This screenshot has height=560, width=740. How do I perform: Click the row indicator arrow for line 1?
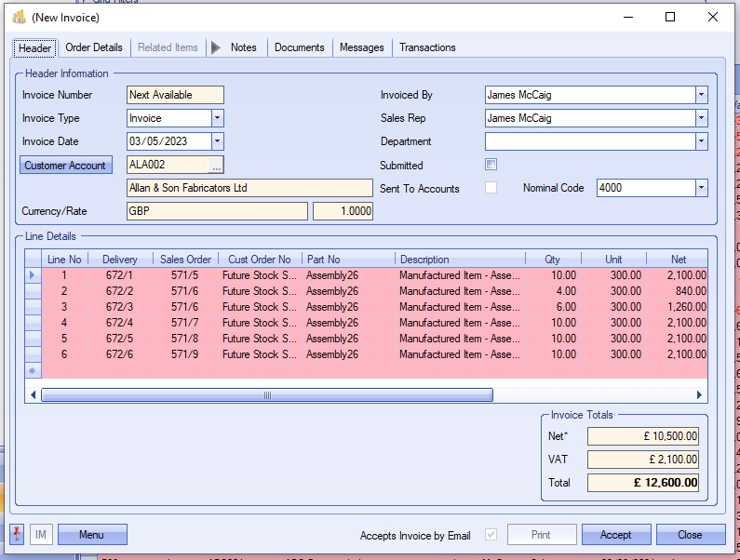click(33, 275)
